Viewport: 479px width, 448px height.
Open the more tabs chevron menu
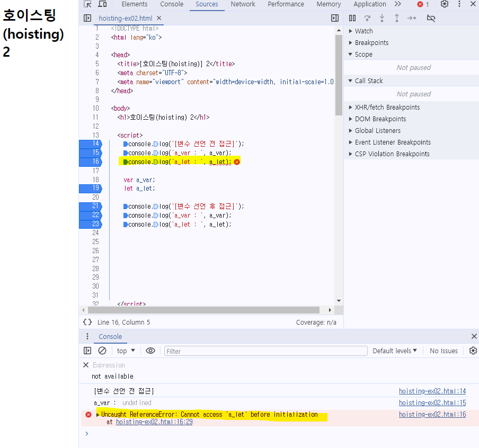pos(397,4)
